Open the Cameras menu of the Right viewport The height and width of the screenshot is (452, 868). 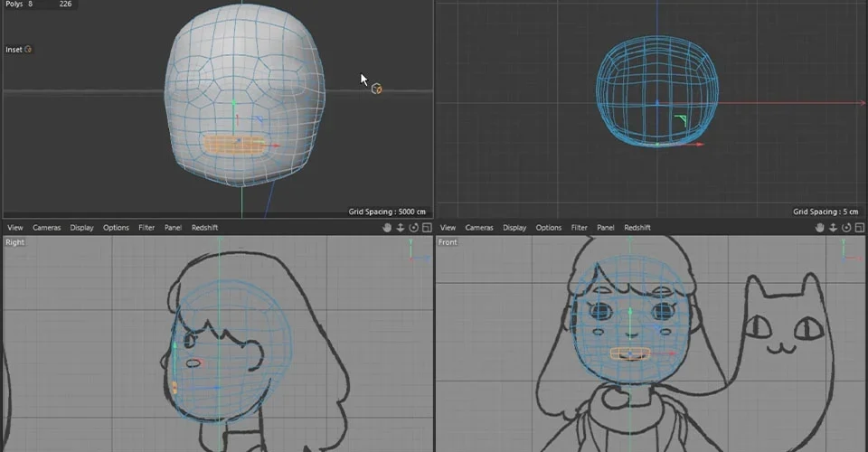pyautogui.click(x=46, y=228)
